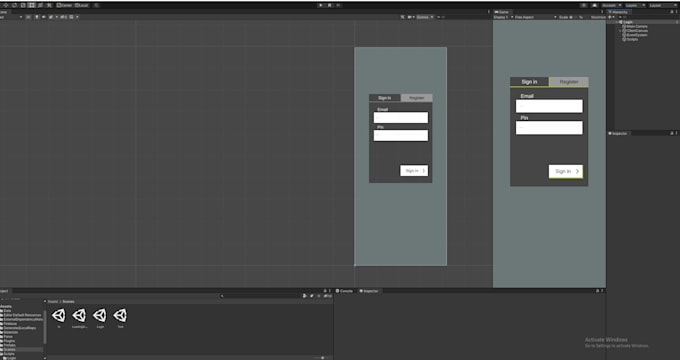The height and width of the screenshot is (360, 680).
Task: Switch to the Console tab
Action: (344, 291)
